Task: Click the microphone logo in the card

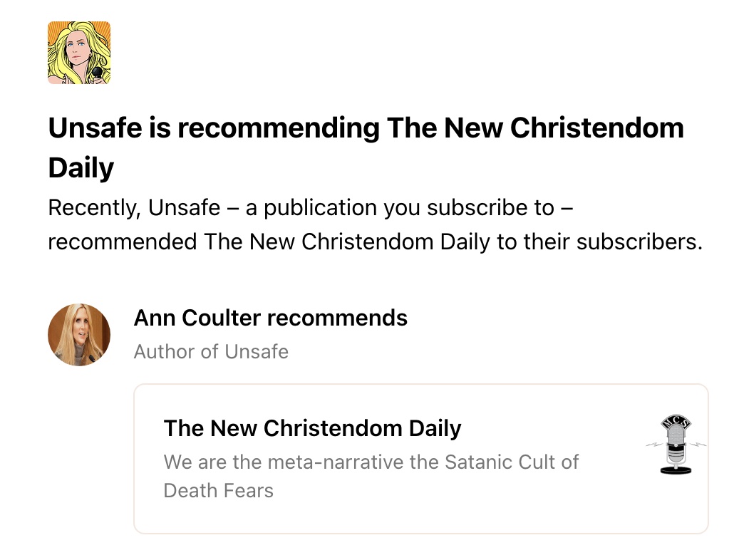Action: pyautogui.click(x=674, y=445)
